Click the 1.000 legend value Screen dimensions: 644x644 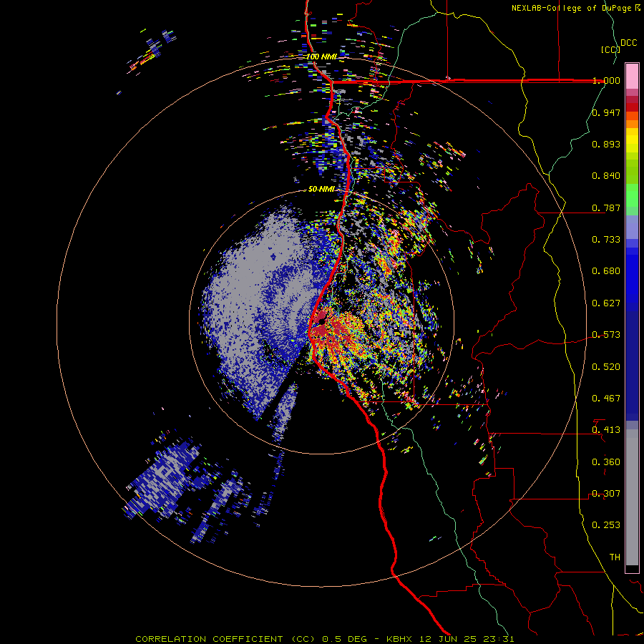click(606, 80)
